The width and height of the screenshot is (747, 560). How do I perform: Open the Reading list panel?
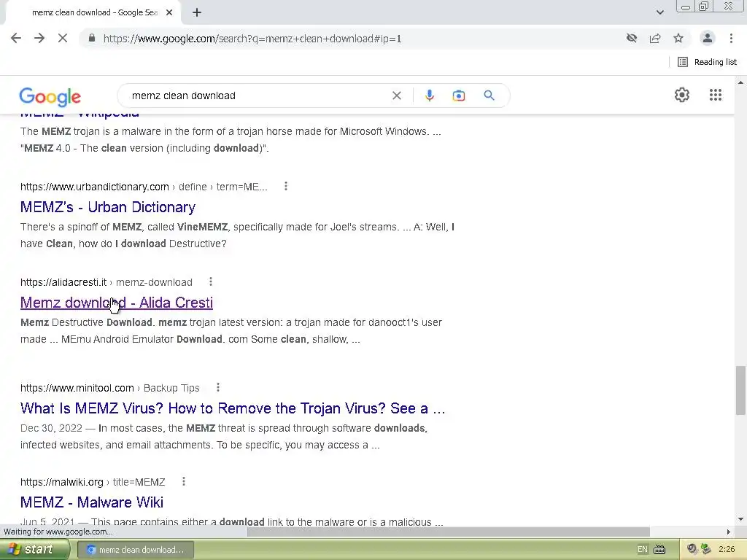point(708,62)
